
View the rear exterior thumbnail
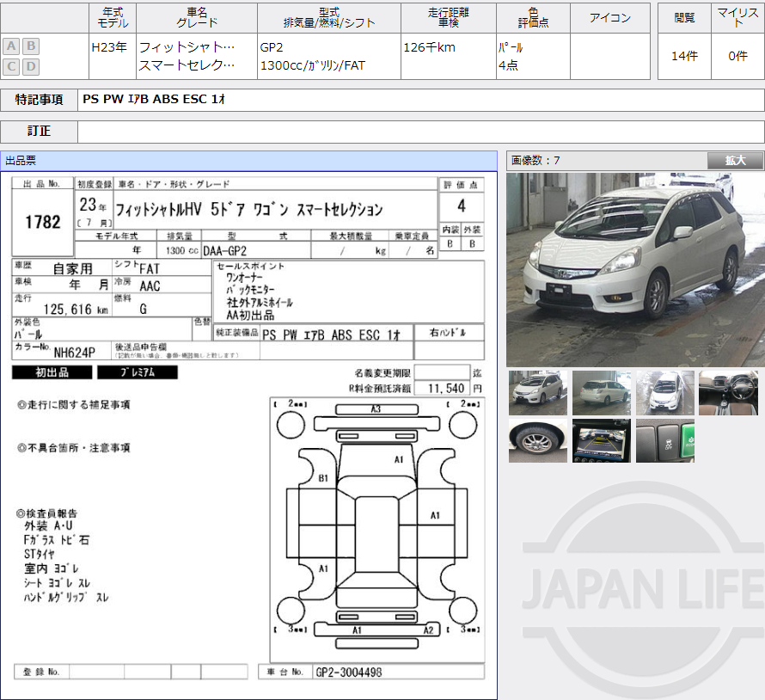pos(601,394)
